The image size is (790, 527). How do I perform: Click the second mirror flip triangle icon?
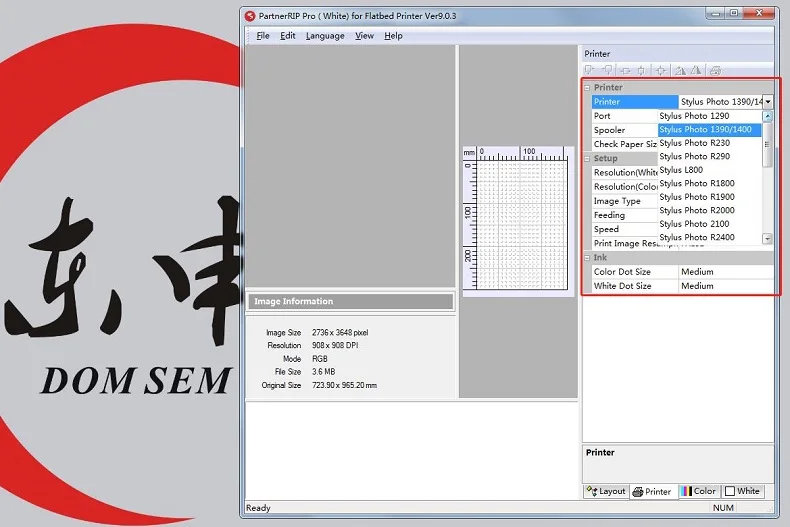pos(696,71)
